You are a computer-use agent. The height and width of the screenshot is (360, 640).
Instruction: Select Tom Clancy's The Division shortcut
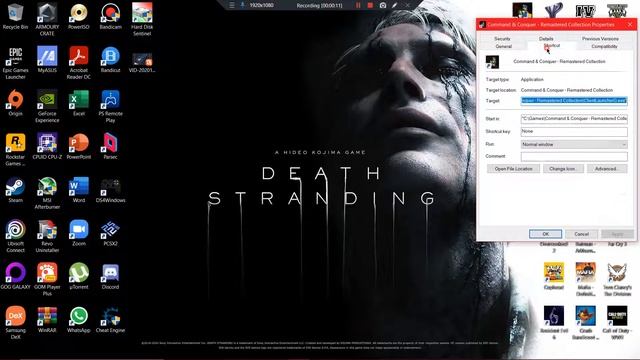pos(617,279)
